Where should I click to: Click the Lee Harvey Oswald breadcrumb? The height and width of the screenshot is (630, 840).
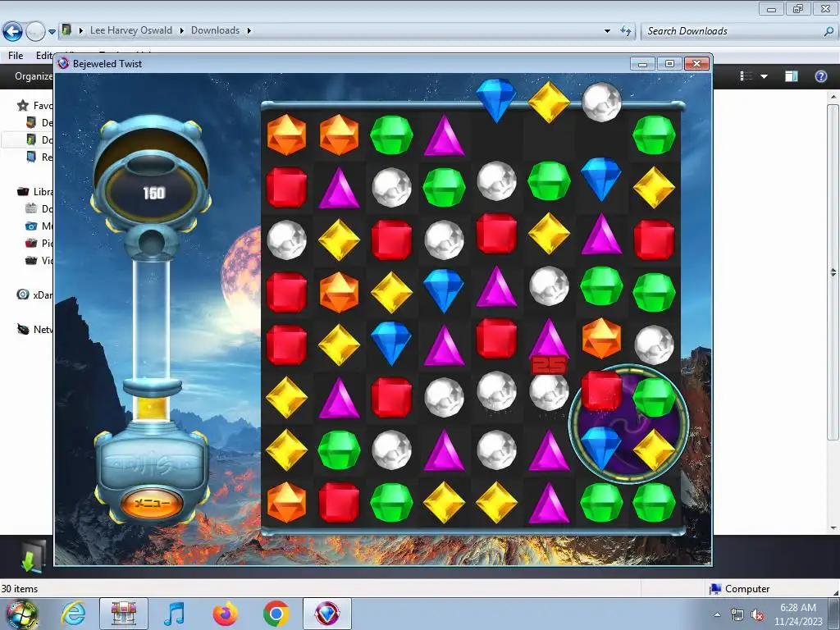tap(131, 30)
